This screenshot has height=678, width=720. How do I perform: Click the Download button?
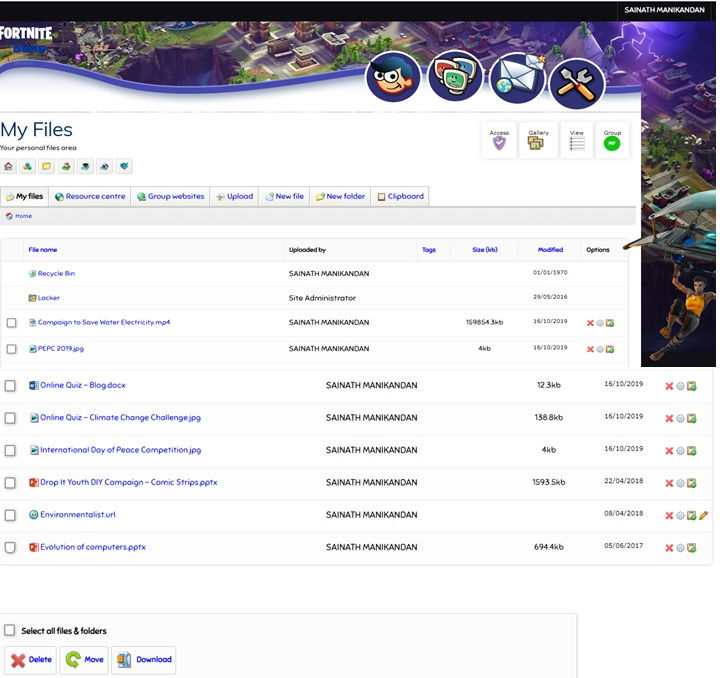coord(144,661)
